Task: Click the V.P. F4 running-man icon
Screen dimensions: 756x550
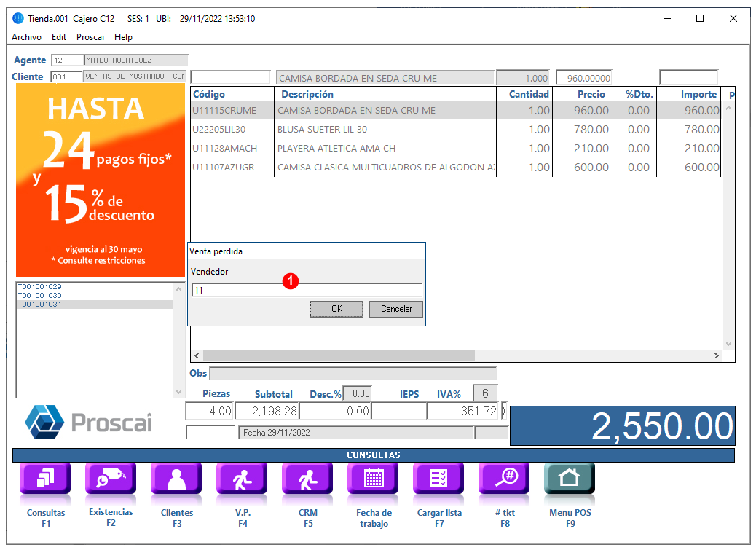Action: point(242,478)
